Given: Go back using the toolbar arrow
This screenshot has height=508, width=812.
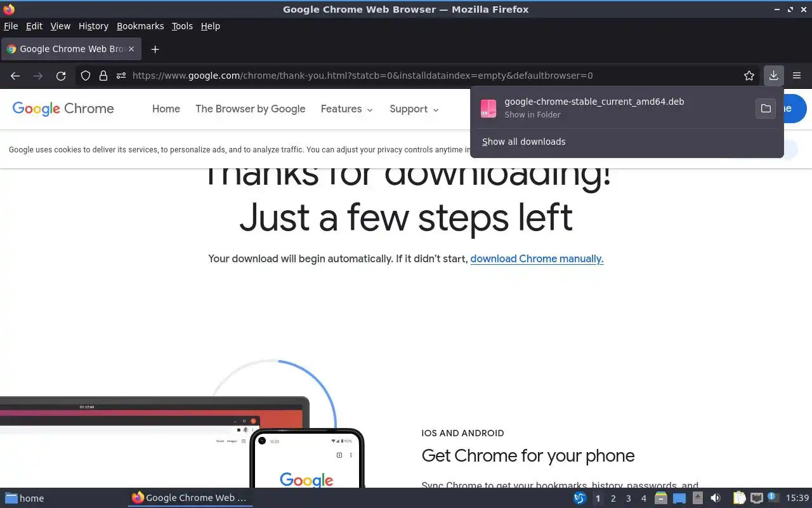Looking at the screenshot, I should (15, 76).
